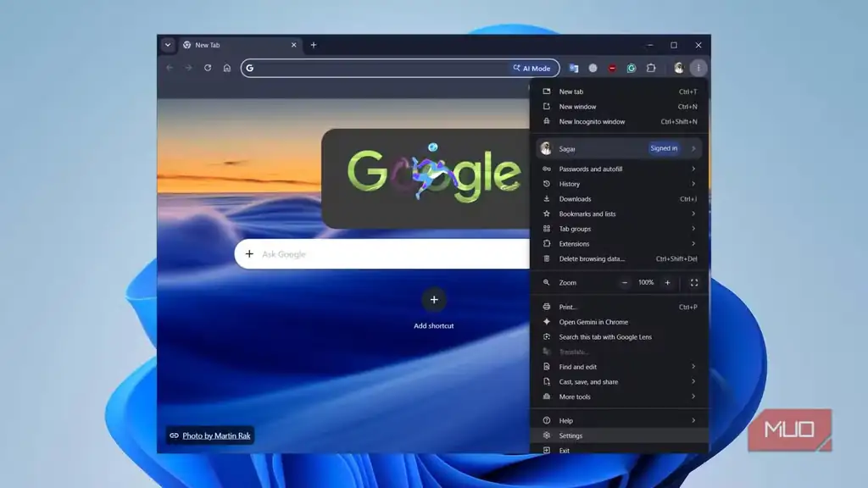Activate AI Mode in the address bar
This screenshot has width=868, height=488.
pos(532,68)
